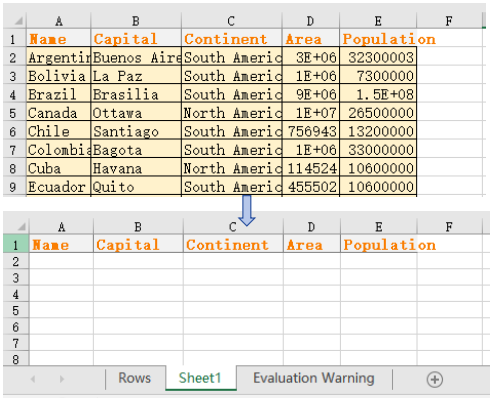Image resolution: width=494 pixels, height=398 pixels.
Task: Click the previous sheet navigation arrow
Action: click(33, 379)
